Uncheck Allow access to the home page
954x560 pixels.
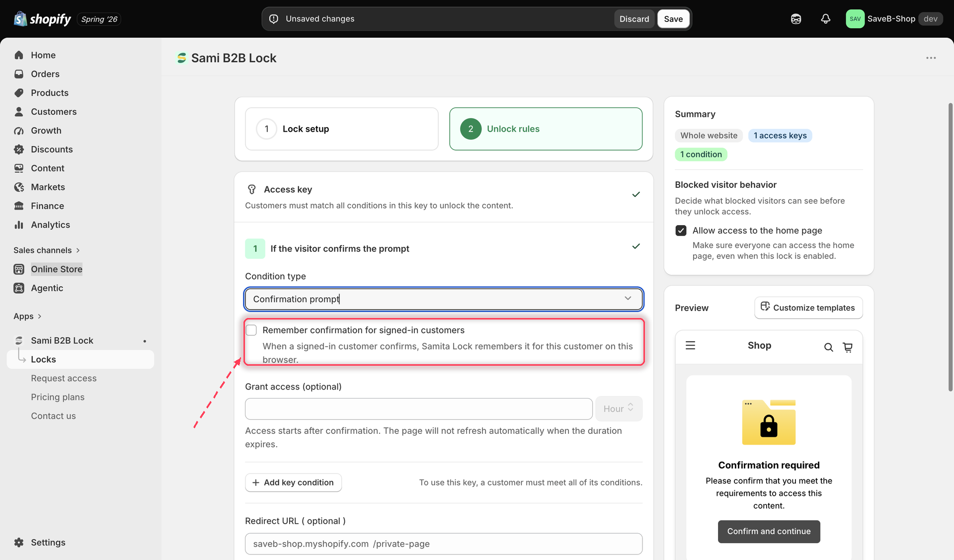[681, 231]
